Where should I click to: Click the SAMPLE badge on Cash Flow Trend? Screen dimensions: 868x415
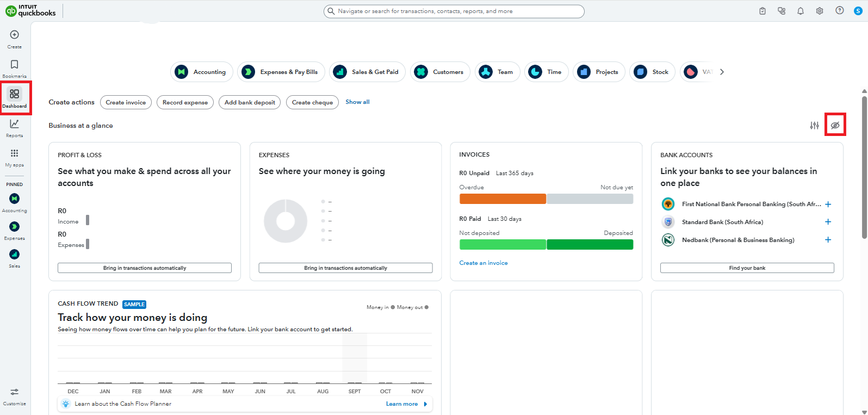coord(134,305)
